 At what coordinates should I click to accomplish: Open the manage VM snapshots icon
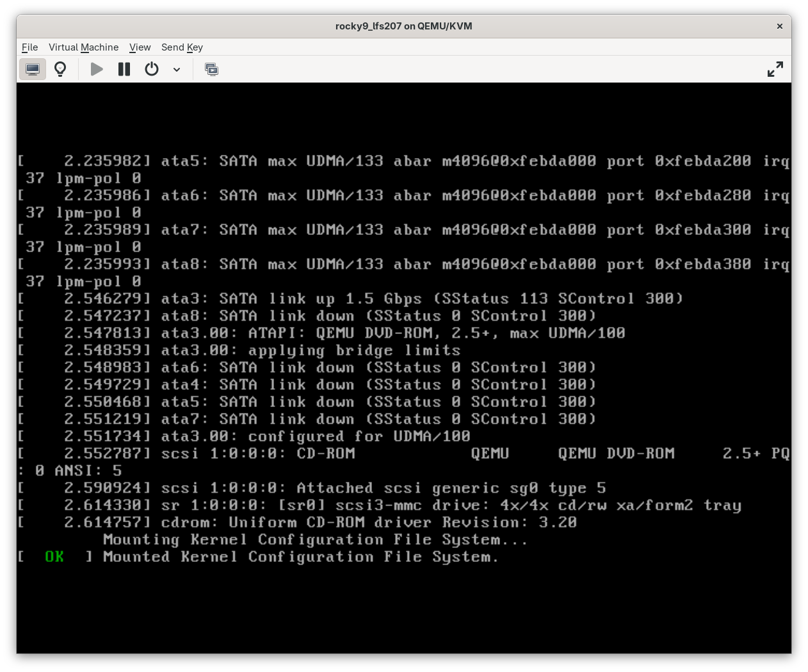tap(211, 69)
